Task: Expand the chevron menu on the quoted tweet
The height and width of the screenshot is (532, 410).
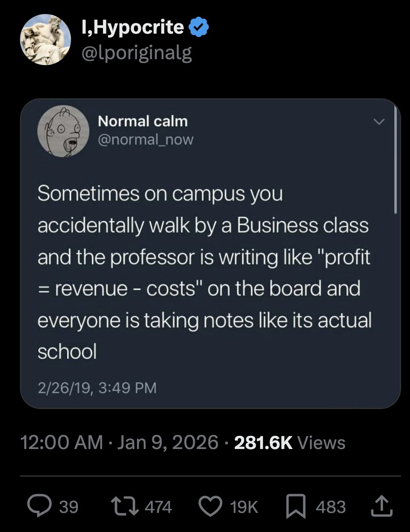Action: (x=379, y=122)
